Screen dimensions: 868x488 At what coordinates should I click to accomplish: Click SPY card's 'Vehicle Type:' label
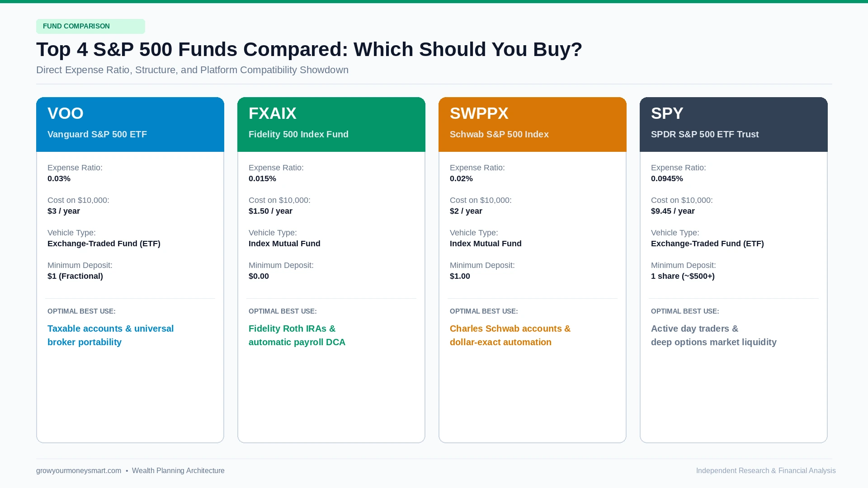[675, 233]
